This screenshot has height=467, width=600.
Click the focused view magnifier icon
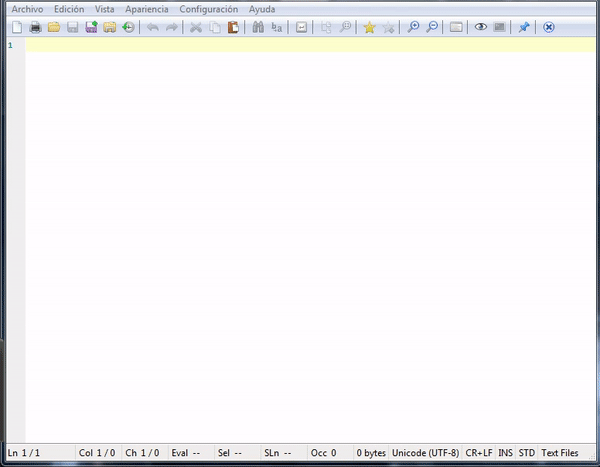(x=345, y=27)
